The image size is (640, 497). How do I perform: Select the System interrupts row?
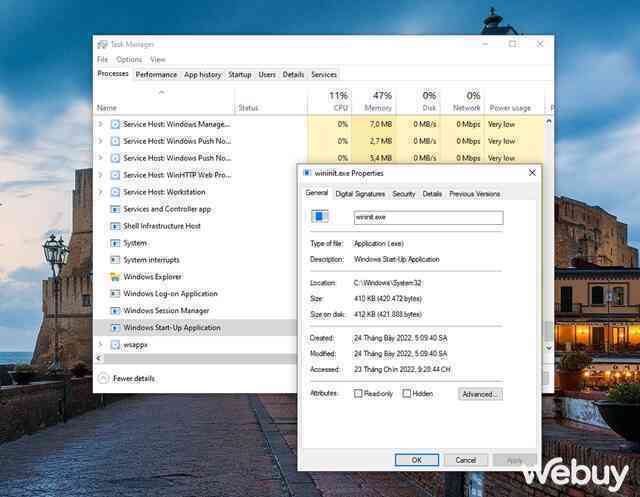click(196, 260)
